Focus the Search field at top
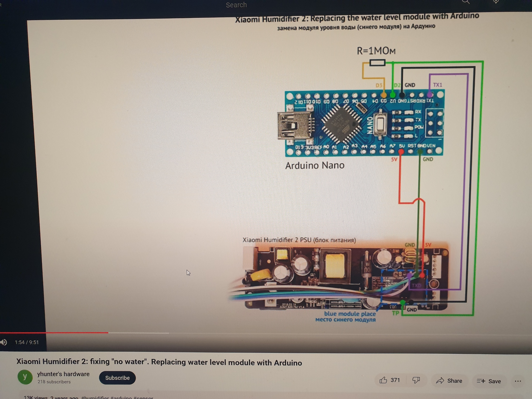 click(x=236, y=5)
